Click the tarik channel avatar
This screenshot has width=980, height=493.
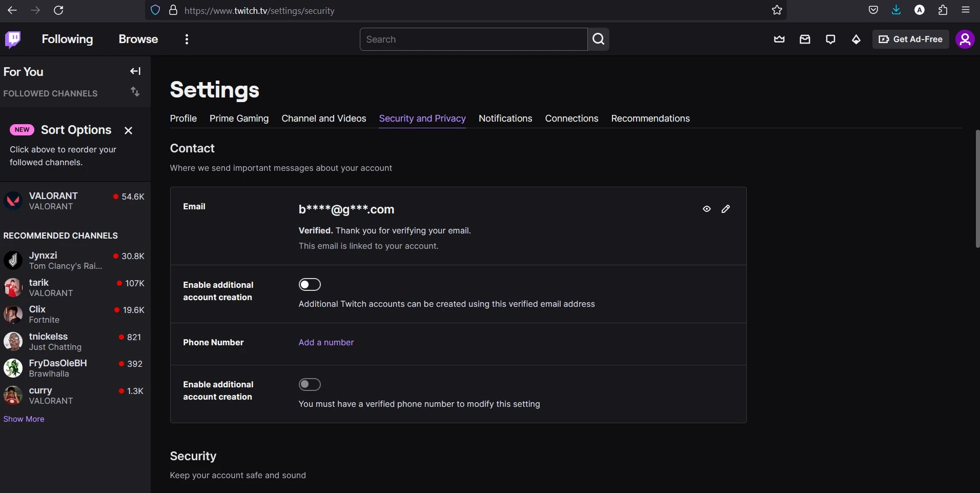click(13, 288)
